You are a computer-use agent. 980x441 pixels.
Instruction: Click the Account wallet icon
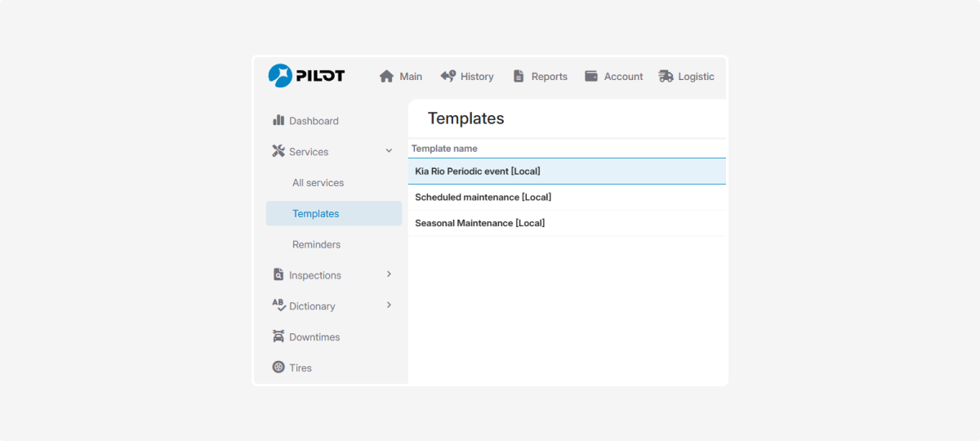coord(591,76)
